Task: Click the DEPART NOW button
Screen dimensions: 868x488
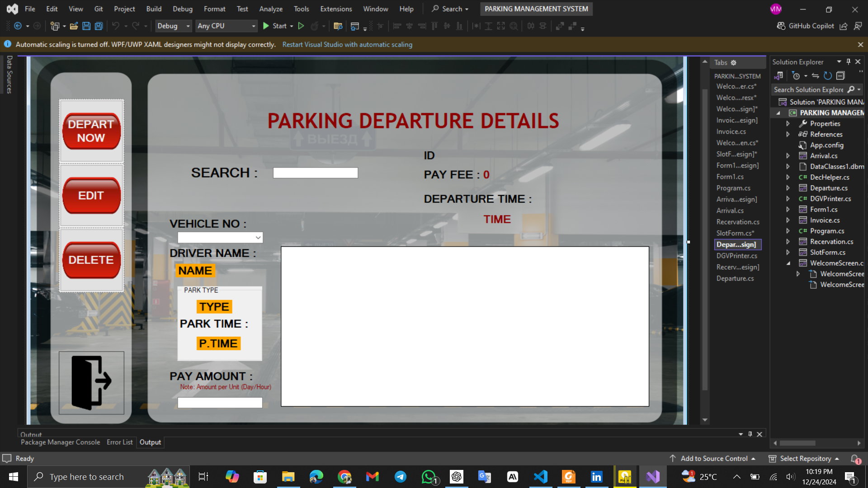Action: [x=91, y=131]
